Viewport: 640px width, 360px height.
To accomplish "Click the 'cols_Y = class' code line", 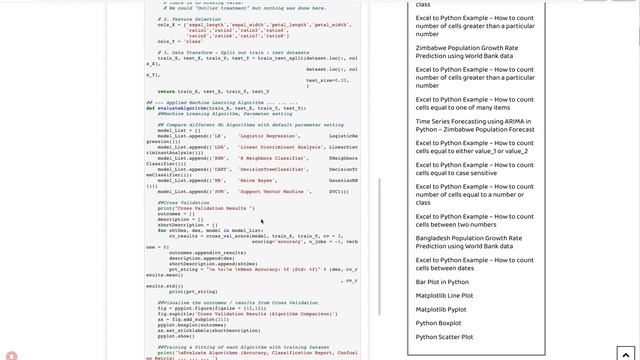I will pos(180,41).
